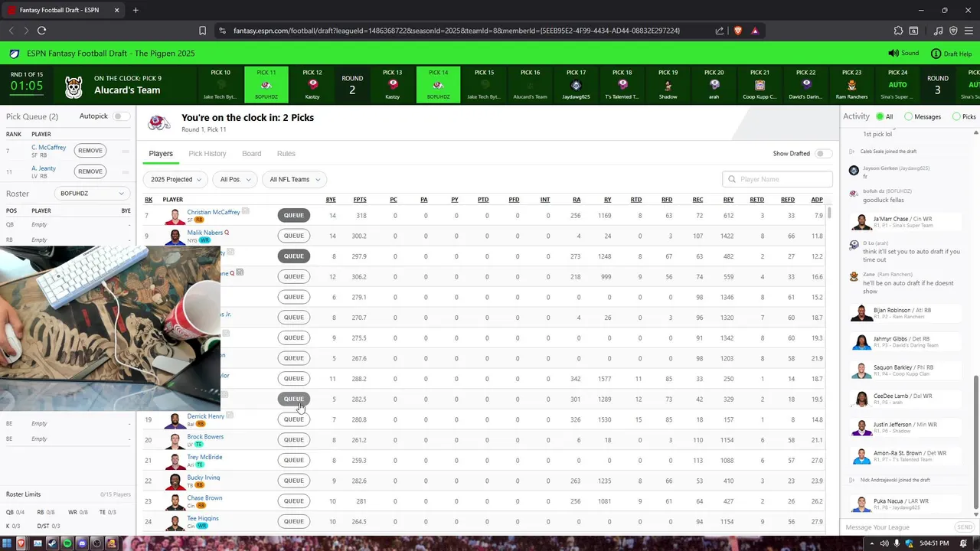
Task: Open a new browser tab with the plus
Action: [x=136, y=10]
